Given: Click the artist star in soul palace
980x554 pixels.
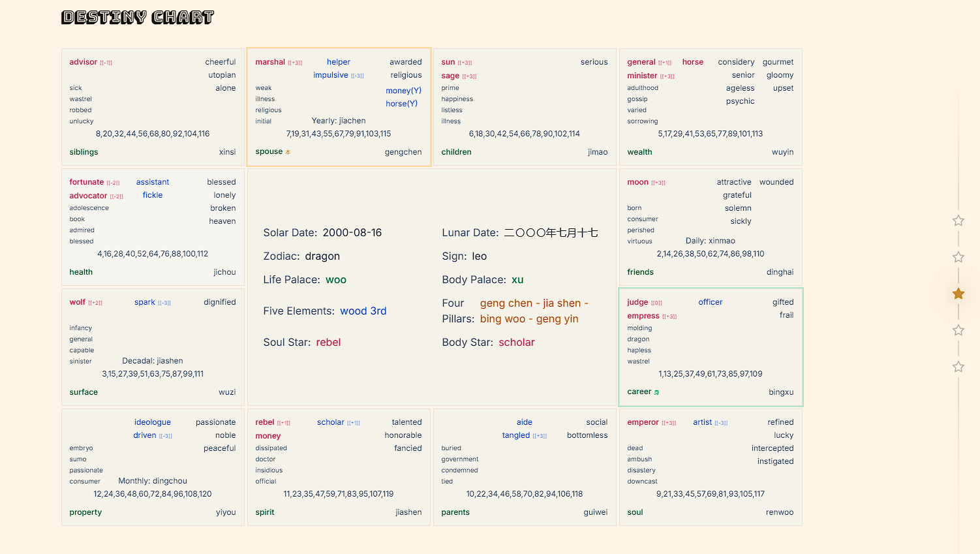Looking at the screenshot, I should (x=703, y=422).
